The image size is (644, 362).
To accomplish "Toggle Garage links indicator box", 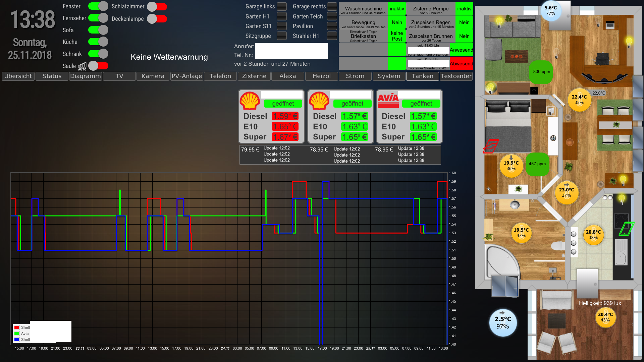I will (282, 6).
